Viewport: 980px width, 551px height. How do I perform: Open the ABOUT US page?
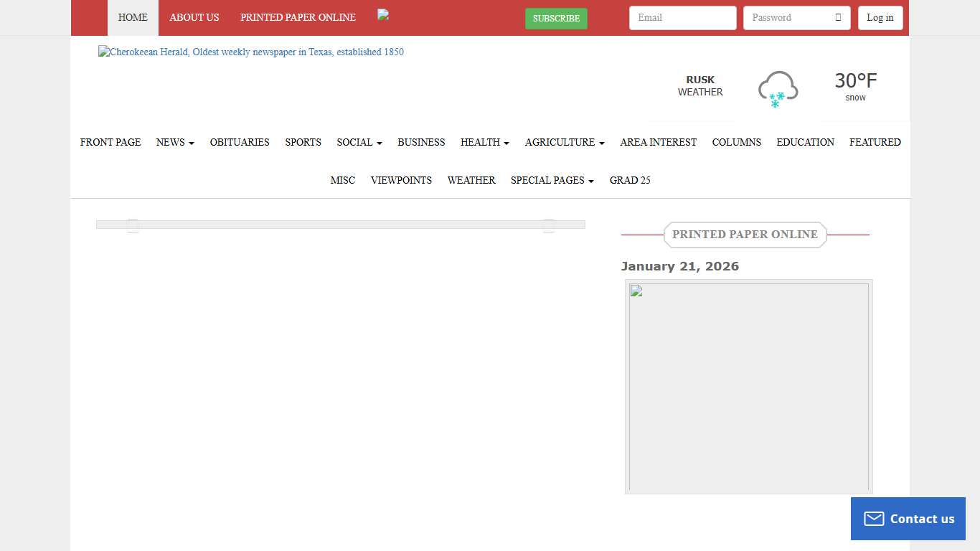[x=194, y=17]
